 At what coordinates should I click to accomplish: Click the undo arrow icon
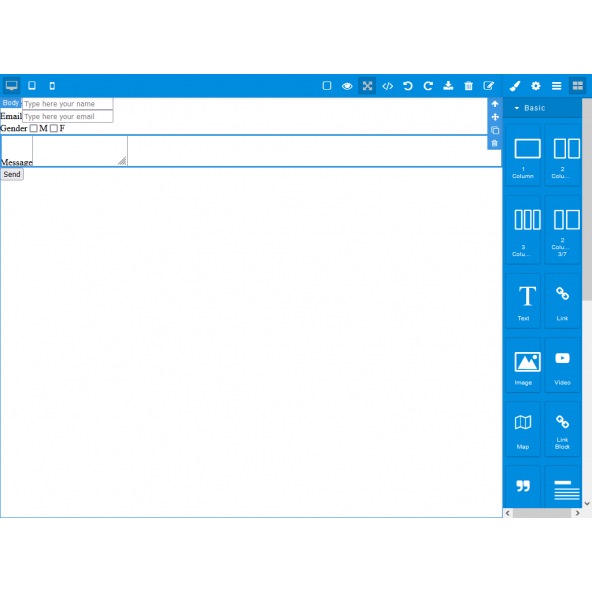408,86
